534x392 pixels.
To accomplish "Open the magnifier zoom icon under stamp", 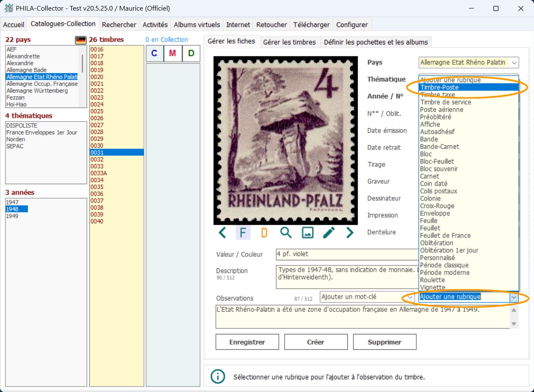I will (286, 232).
